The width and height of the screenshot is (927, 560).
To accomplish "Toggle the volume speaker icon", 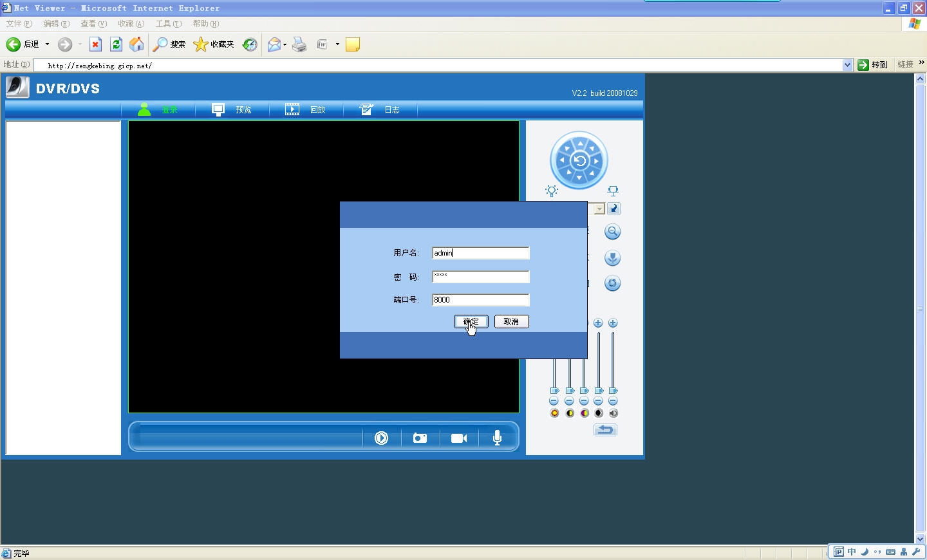I will [613, 413].
